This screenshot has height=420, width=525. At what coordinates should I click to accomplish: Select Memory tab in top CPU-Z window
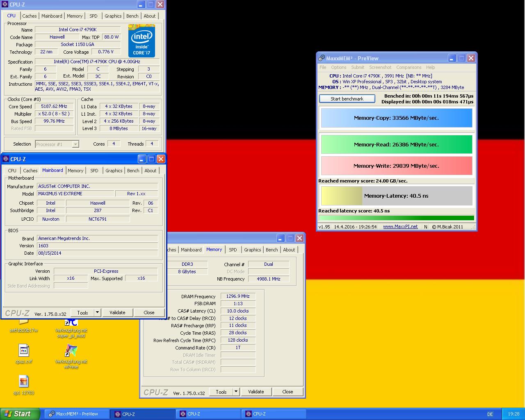click(x=75, y=16)
